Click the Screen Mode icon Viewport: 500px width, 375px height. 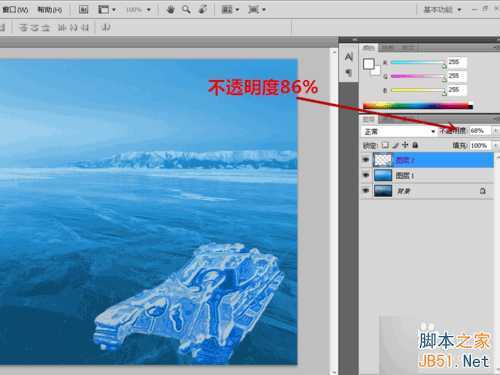[253, 10]
